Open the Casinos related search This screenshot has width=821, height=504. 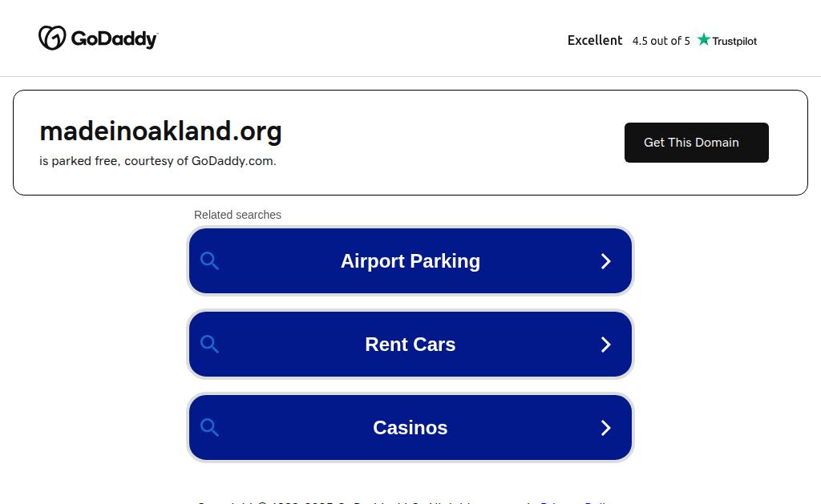410,428
